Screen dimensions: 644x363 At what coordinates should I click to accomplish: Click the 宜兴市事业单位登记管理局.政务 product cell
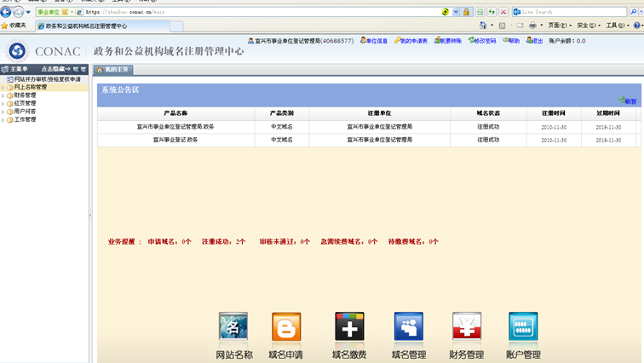175,127
